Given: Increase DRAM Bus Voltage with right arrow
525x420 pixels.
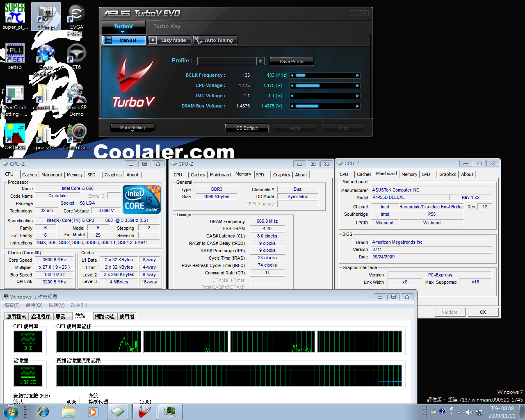Looking at the screenshot, I should 358,106.
